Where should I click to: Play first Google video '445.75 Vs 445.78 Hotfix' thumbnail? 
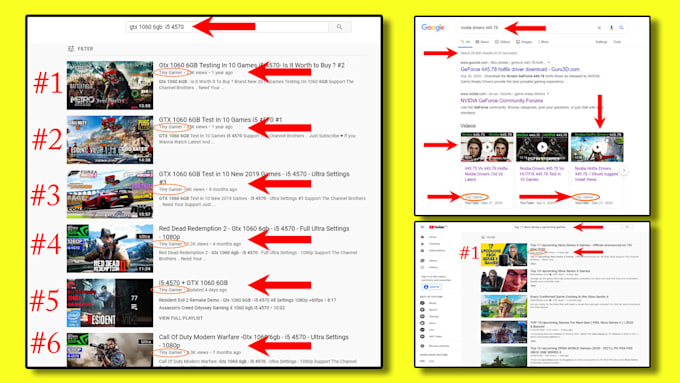(x=487, y=147)
